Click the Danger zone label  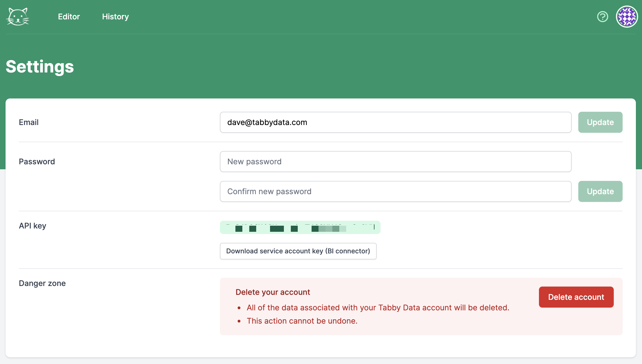pyautogui.click(x=42, y=283)
